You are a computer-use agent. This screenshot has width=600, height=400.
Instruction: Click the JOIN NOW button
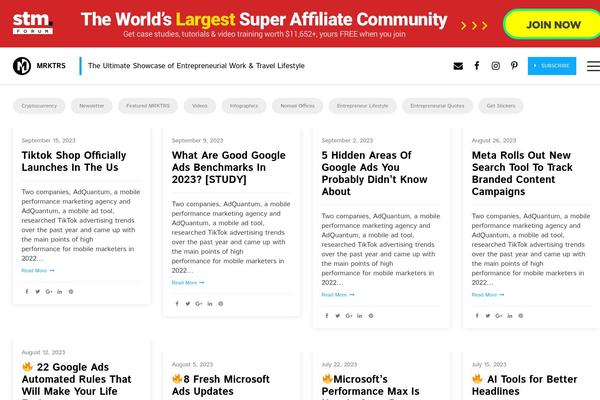(x=553, y=25)
